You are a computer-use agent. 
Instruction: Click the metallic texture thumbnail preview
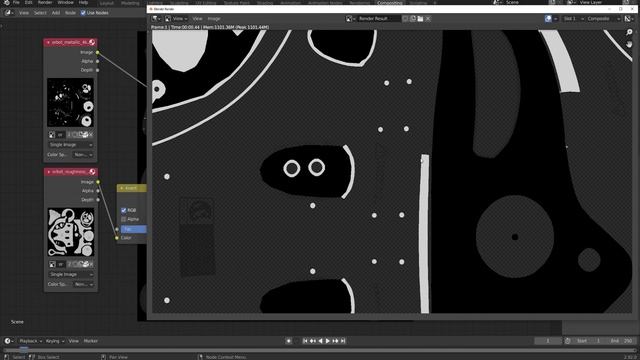pyautogui.click(x=71, y=102)
